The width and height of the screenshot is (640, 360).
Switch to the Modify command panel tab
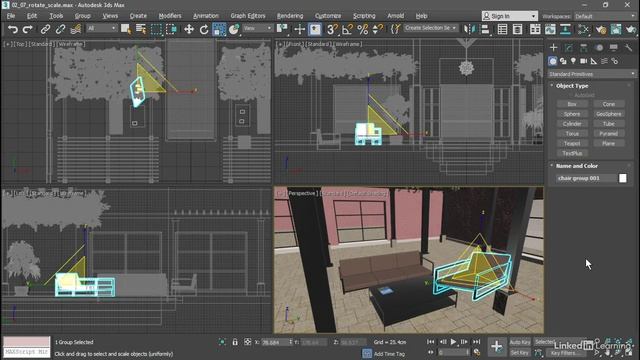[569, 48]
